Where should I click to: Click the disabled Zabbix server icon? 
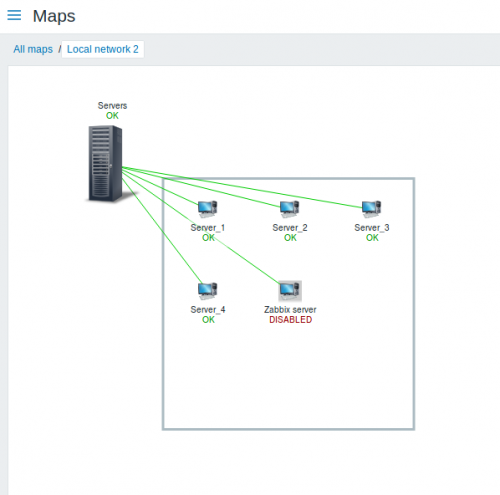290,291
